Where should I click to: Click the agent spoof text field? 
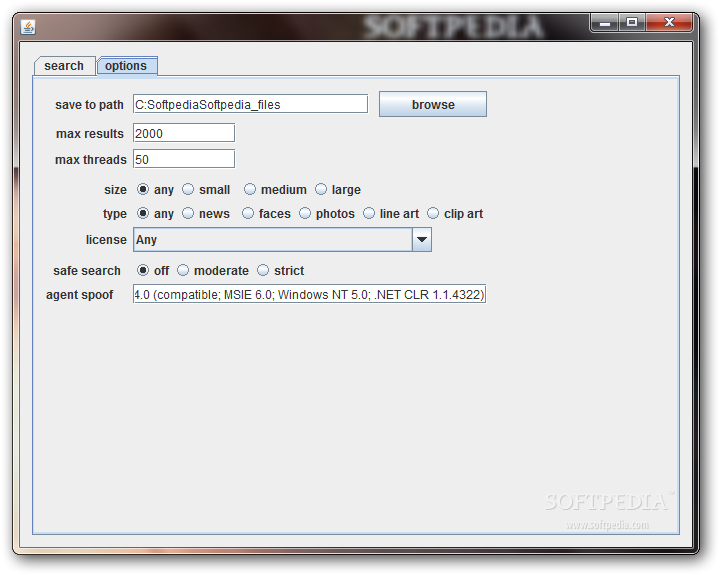(309, 294)
